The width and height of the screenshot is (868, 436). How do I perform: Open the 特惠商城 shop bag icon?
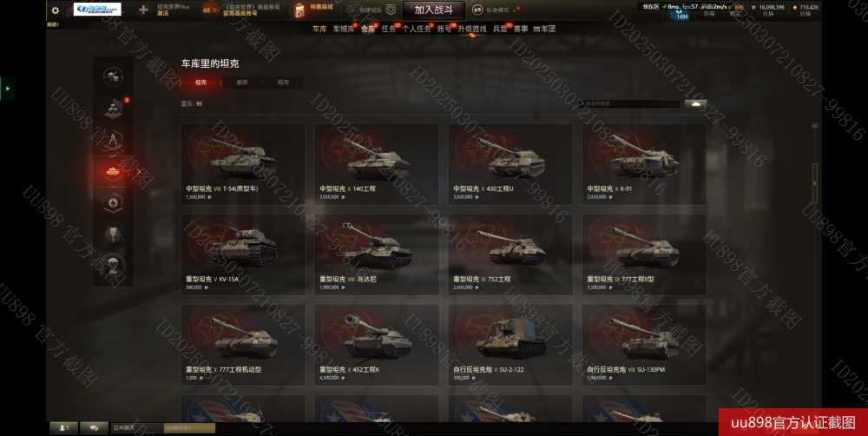[299, 10]
